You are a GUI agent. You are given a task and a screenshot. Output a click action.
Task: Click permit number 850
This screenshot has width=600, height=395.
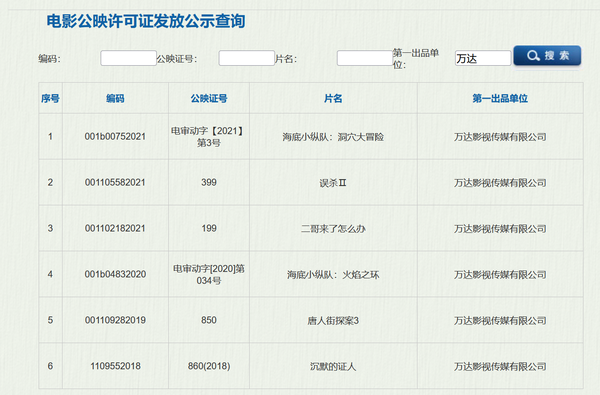[209, 320]
